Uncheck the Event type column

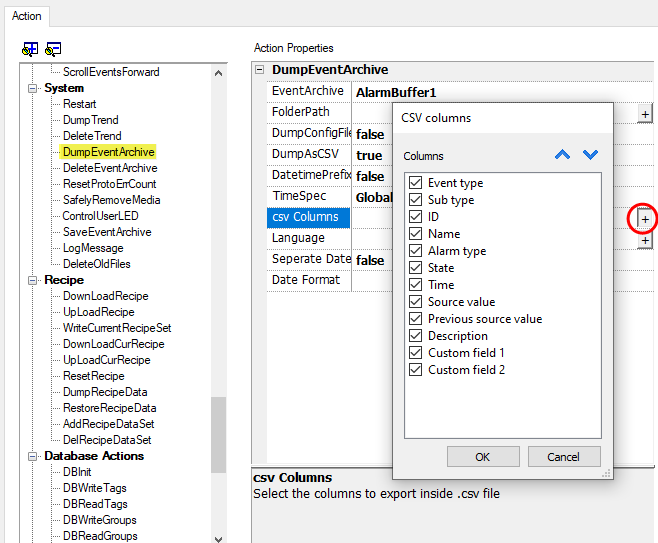[x=416, y=183]
